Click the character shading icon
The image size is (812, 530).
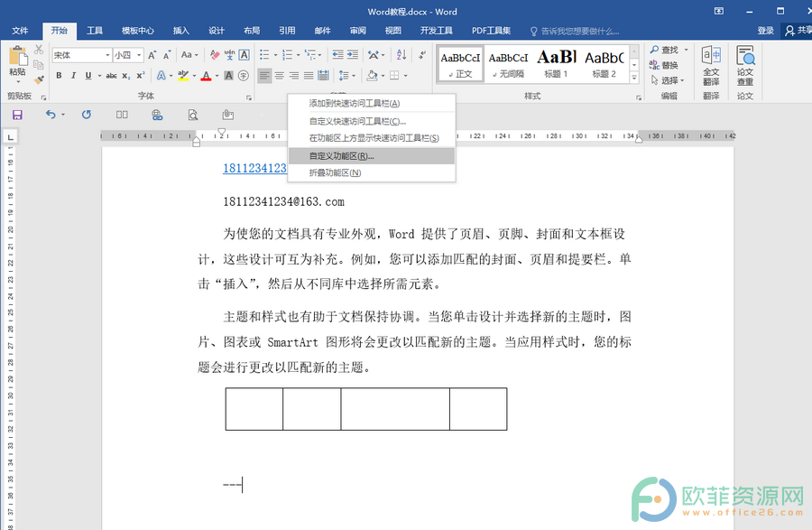(x=228, y=76)
